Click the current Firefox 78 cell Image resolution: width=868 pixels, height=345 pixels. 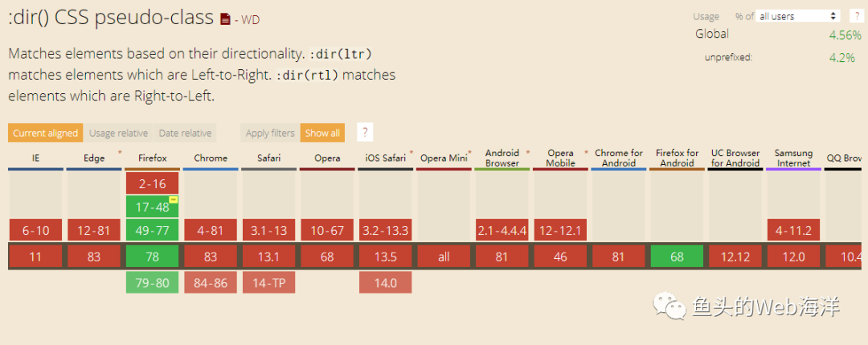[x=152, y=257]
